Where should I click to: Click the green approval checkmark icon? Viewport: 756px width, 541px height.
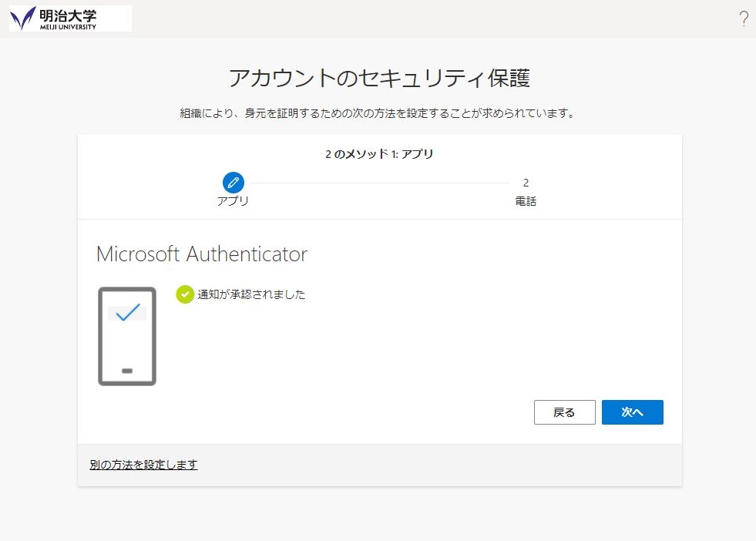pos(185,294)
